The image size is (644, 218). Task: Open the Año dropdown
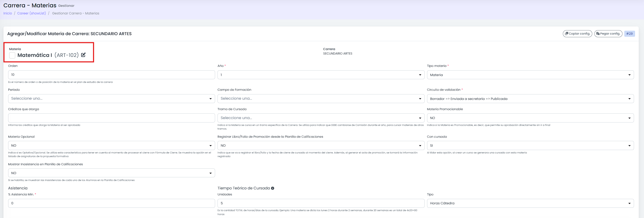[x=321, y=75]
